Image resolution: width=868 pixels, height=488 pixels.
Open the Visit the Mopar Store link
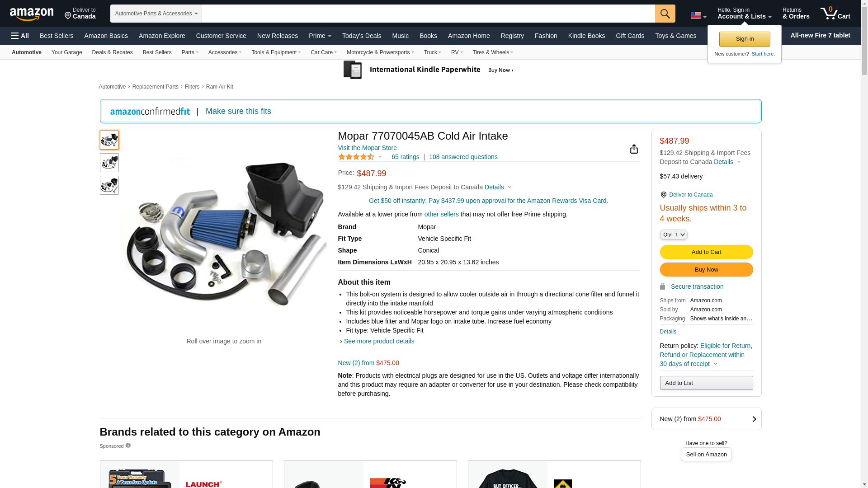coord(367,148)
